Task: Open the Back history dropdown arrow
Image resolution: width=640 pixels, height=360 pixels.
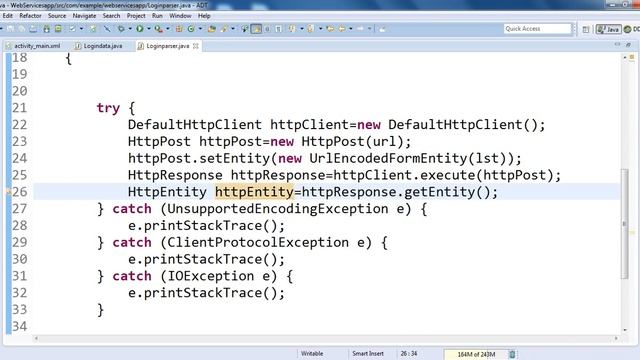Action: point(351,29)
